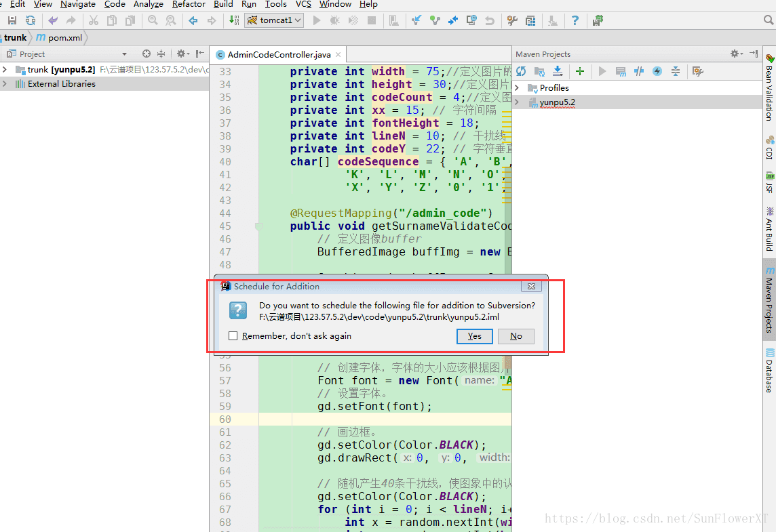Check 'Remember, don't ask again'
Screen dimensions: 776x532
[x=233, y=336]
